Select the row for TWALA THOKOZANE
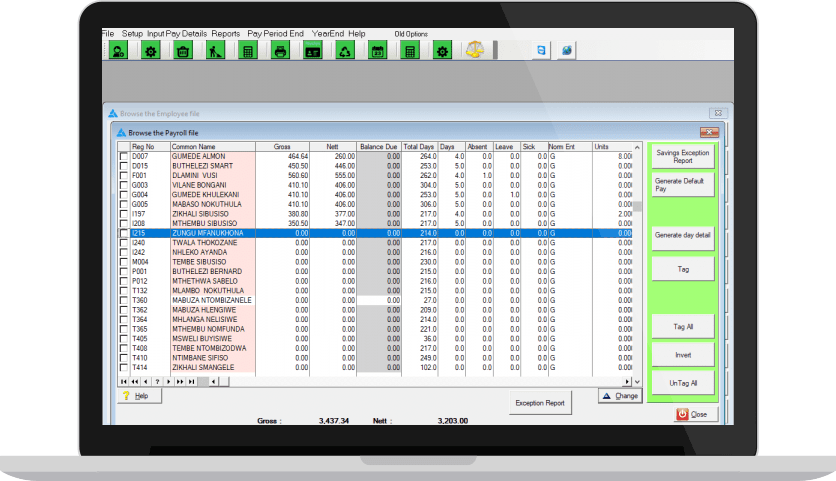Screen dimensions: 836x481 [375, 243]
